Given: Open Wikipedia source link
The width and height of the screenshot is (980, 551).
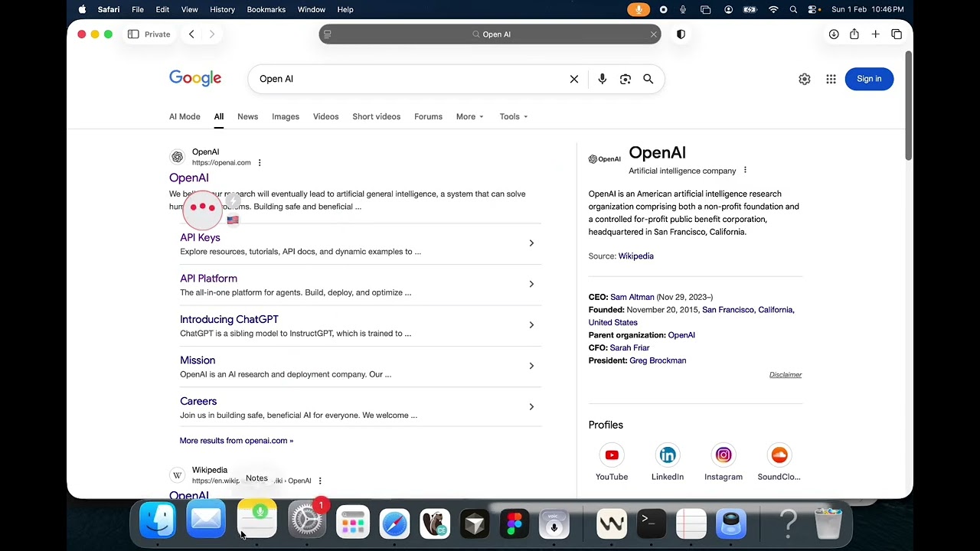Looking at the screenshot, I should (635, 256).
